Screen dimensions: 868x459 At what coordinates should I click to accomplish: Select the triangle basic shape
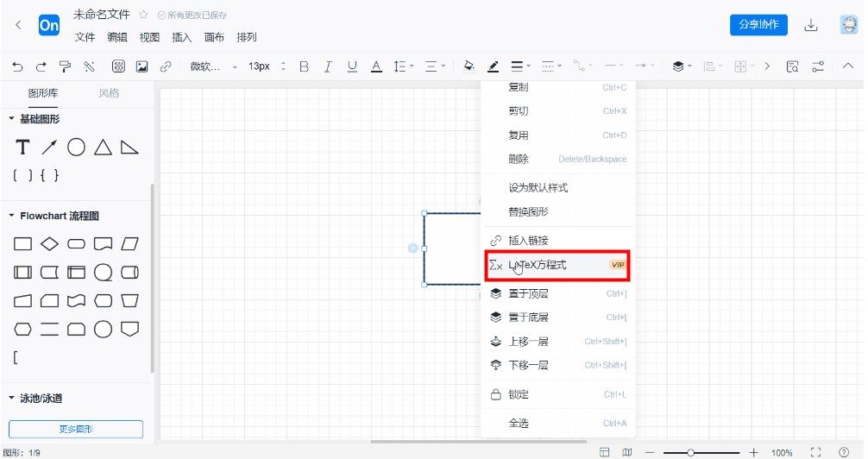[x=103, y=148]
